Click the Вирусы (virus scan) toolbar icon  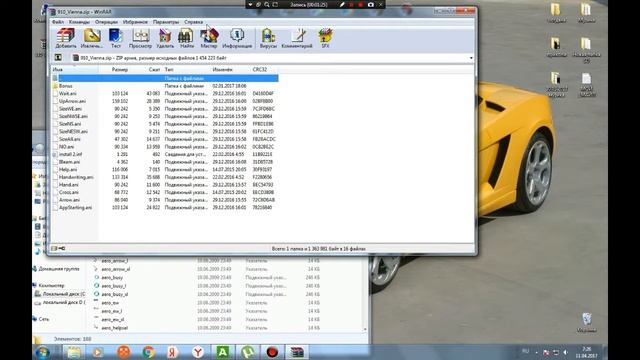click(x=268, y=38)
